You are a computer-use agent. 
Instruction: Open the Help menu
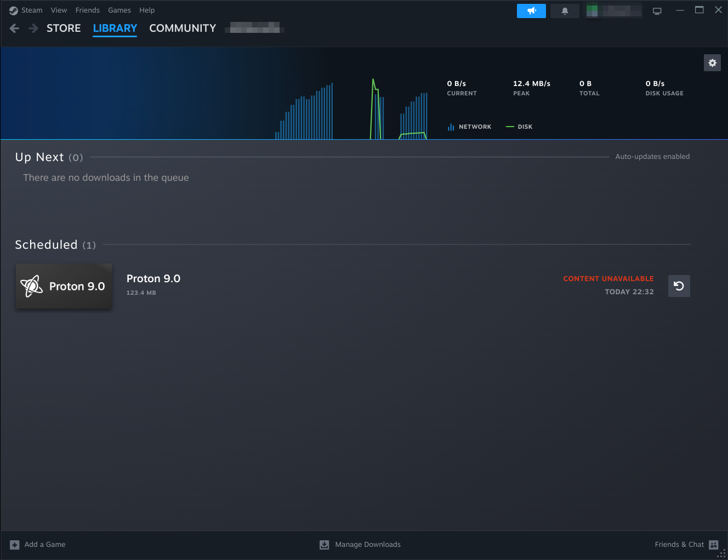coord(147,10)
